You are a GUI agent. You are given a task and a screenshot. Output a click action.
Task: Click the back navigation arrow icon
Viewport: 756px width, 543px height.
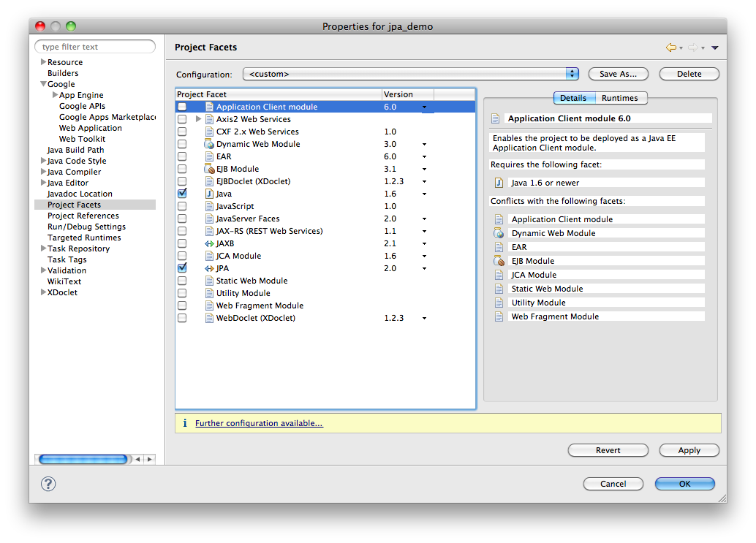[x=670, y=48]
